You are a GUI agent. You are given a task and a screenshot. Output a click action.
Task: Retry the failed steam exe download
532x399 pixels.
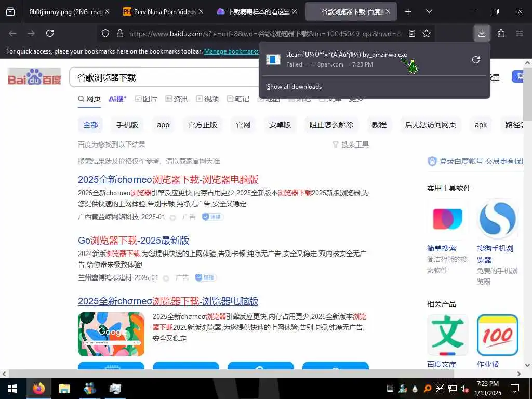476,60
